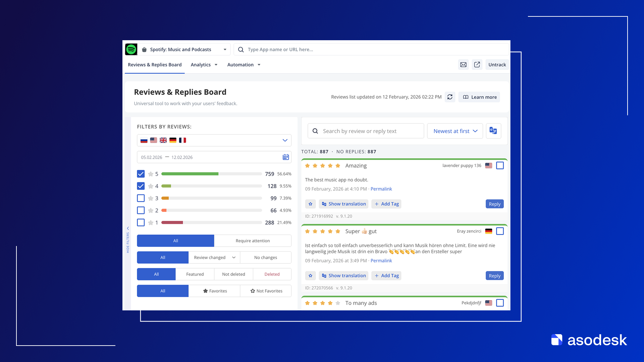644x362 pixels.
Task: Select the lavender puppy 136 review checkbox
Action: (500, 166)
